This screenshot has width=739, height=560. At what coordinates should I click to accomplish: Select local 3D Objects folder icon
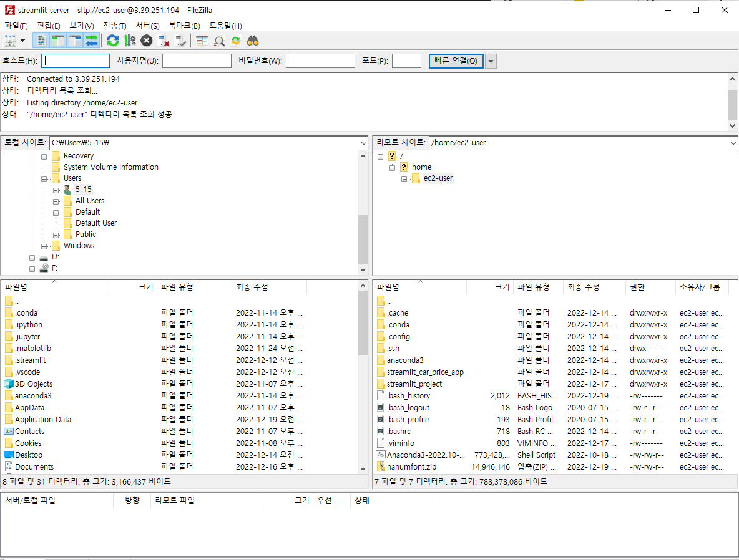pyautogui.click(x=9, y=384)
